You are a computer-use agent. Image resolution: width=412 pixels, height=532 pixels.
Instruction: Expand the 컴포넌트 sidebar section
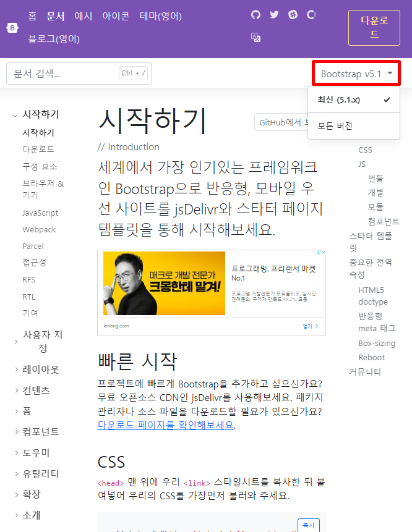36,431
